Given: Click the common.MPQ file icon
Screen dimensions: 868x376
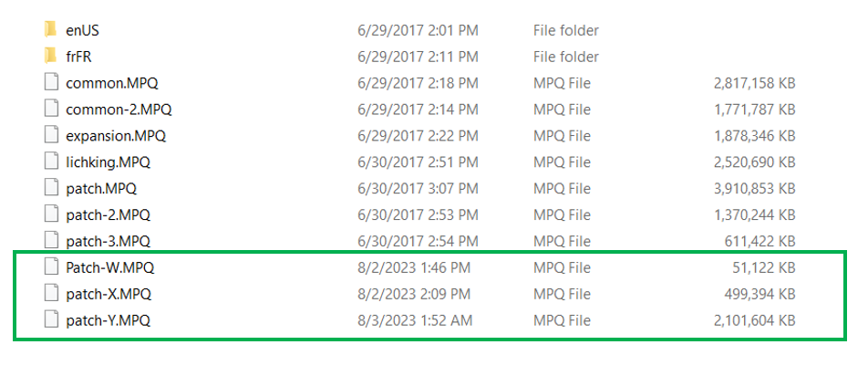Looking at the screenshot, I should [x=50, y=83].
